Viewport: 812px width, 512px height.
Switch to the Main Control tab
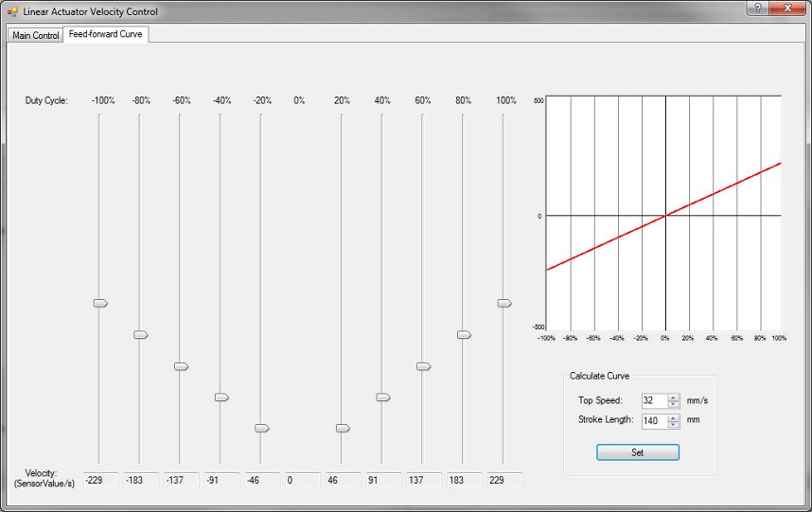click(36, 35)
